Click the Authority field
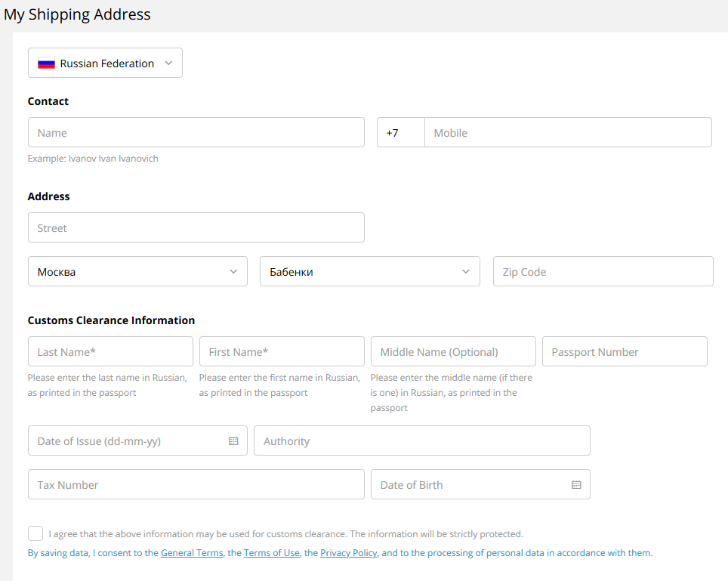The height and width of the screenshot is (581, 728). point(422,440)
